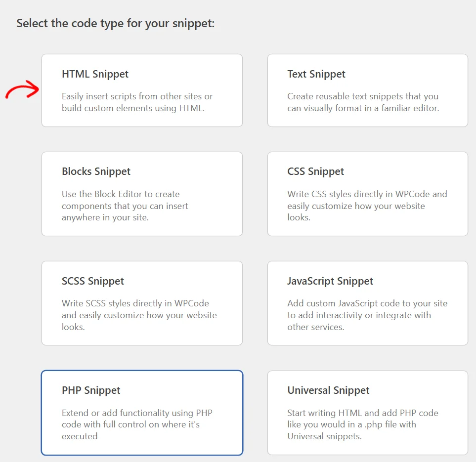The height and width of the screenshot is (462, 476).
Task: Select the CSS Snippet card
Action: [368, 194]
